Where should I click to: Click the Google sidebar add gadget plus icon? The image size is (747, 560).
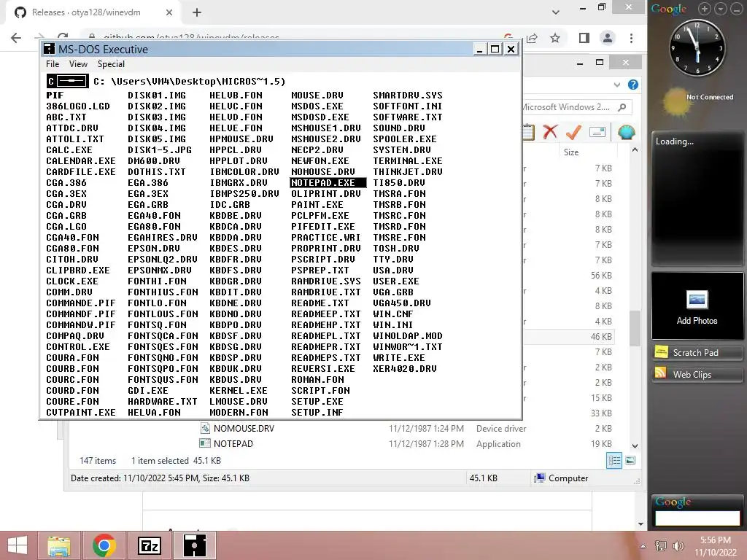click(705, 9)
